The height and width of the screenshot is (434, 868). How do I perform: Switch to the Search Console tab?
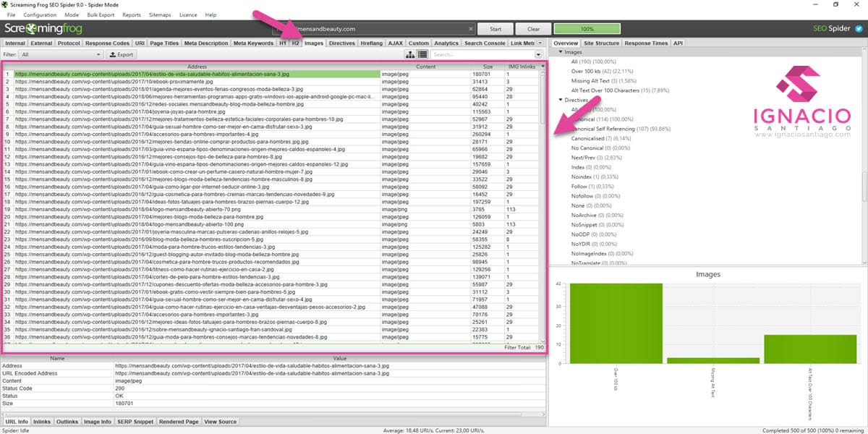pos(485,43)
